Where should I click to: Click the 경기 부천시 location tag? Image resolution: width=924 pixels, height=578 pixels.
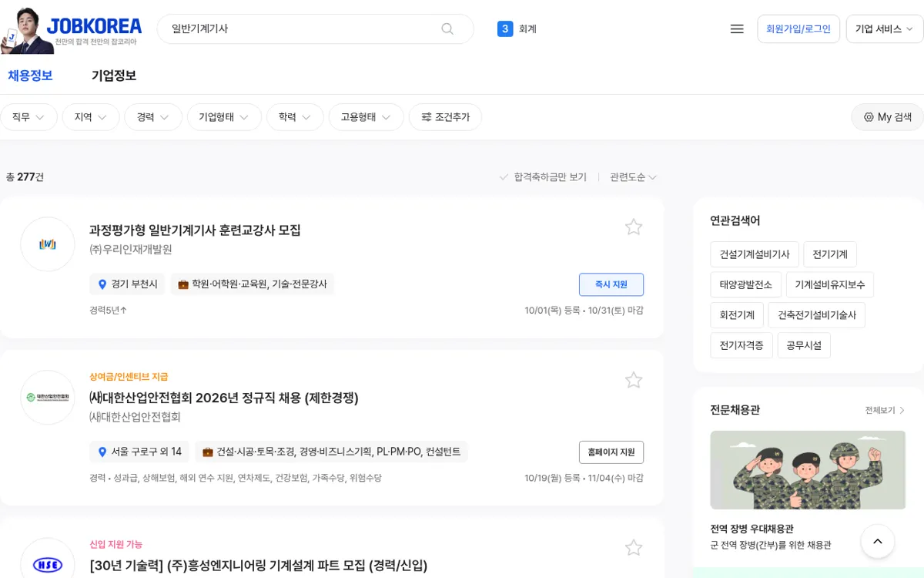point(127,284)
